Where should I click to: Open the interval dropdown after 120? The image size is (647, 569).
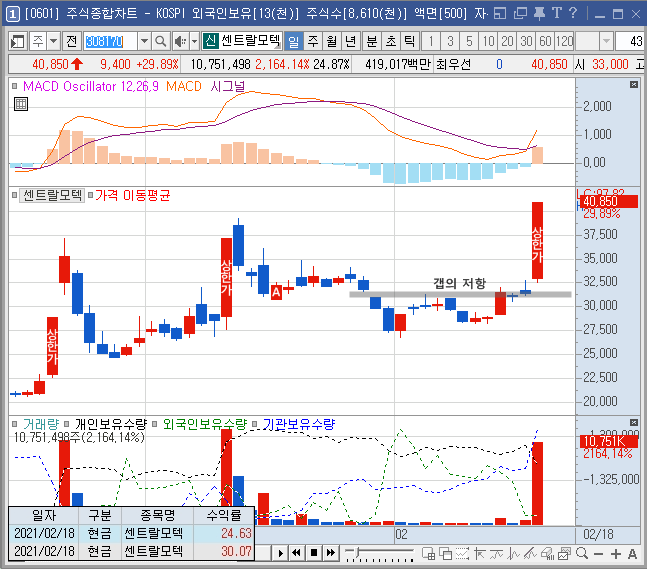tap(606, 41)
